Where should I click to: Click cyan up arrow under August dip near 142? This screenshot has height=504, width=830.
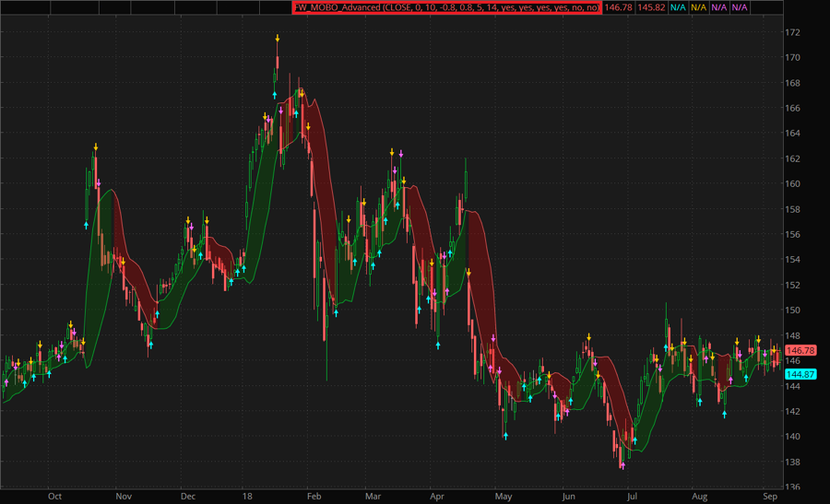[x=725, y=414]
